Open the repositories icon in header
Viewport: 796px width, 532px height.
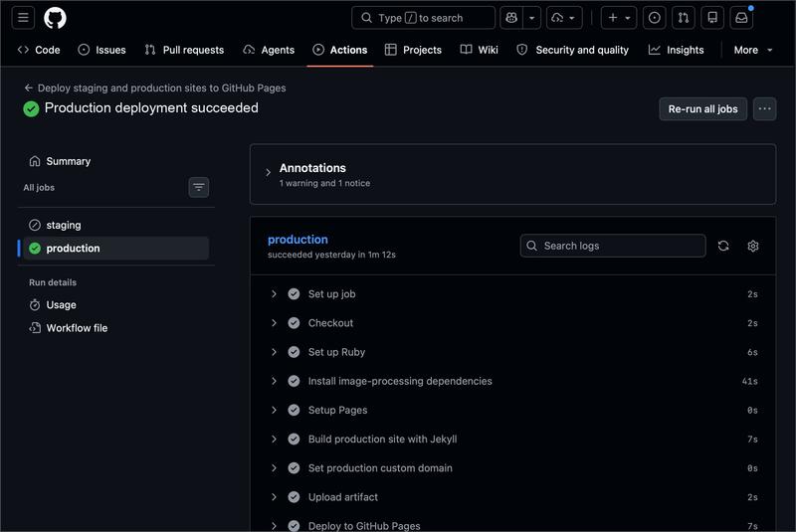pyautogui.click(x=712, y=18)
